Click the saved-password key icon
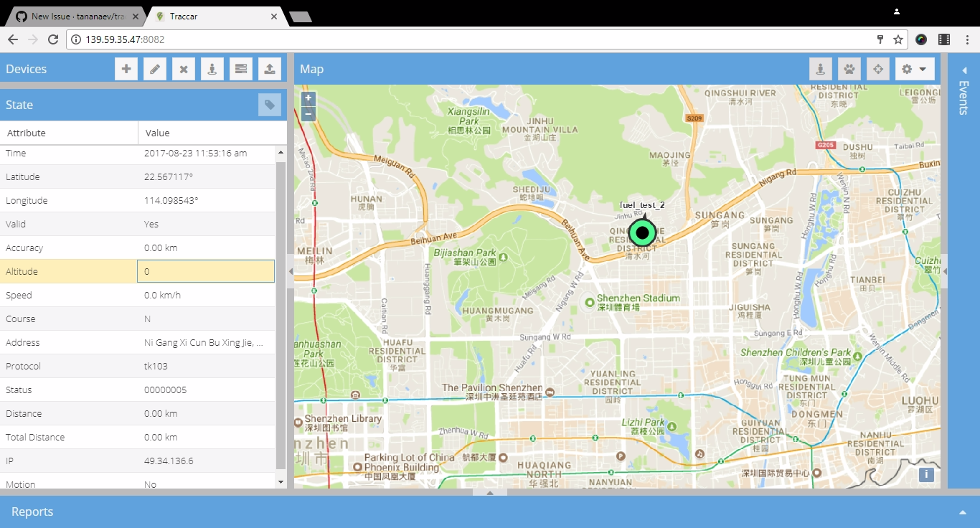 point(880,39)
